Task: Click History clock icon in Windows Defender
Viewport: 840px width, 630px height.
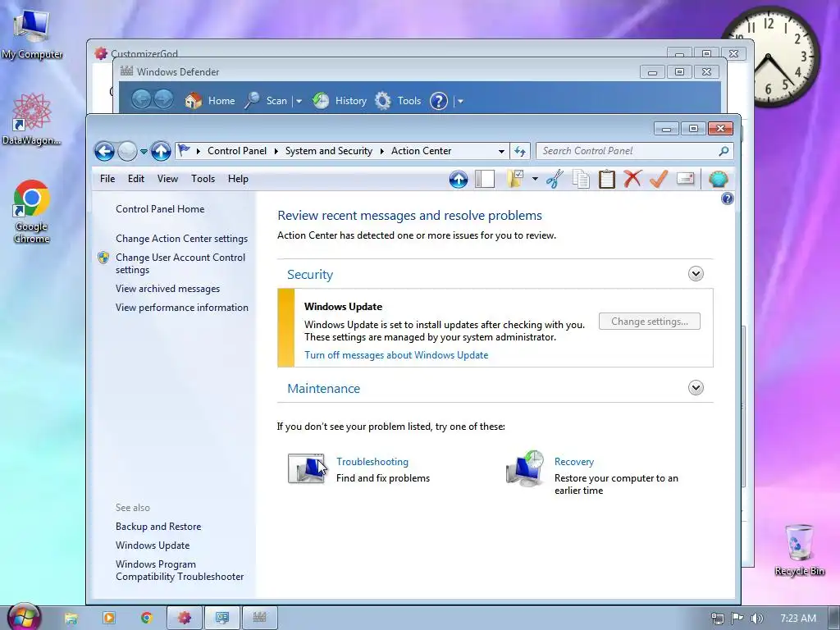Action: [x=321, y=100]
